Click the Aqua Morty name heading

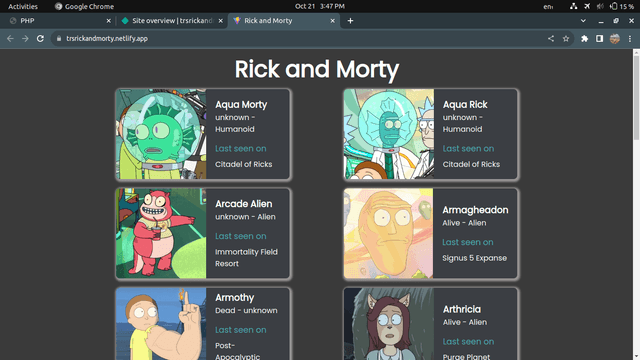point(241,104)
